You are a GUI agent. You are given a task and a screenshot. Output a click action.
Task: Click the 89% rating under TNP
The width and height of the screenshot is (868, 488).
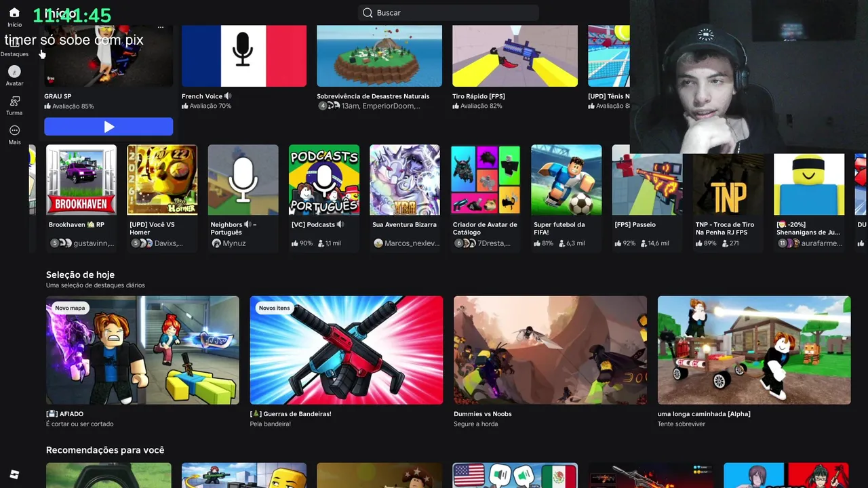(x=706, y=243)
